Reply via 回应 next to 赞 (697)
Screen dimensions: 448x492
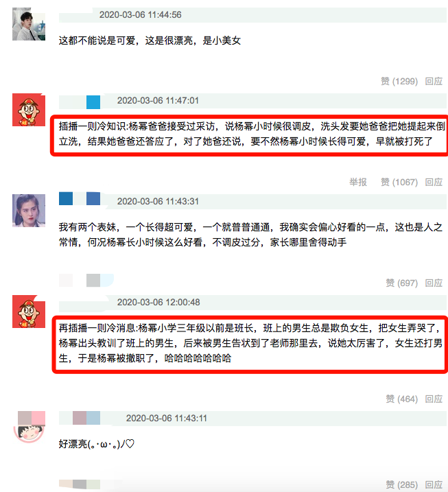pos(434,283)
